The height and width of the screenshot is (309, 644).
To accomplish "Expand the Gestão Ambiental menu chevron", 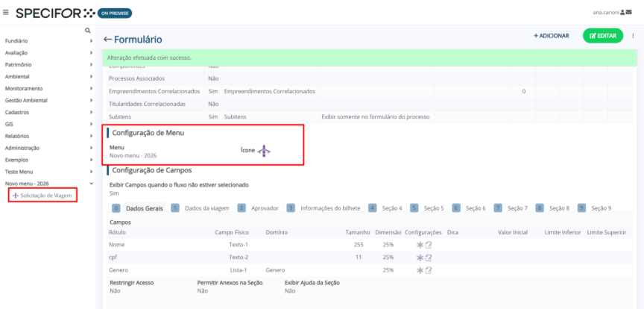I will (91, 101).
